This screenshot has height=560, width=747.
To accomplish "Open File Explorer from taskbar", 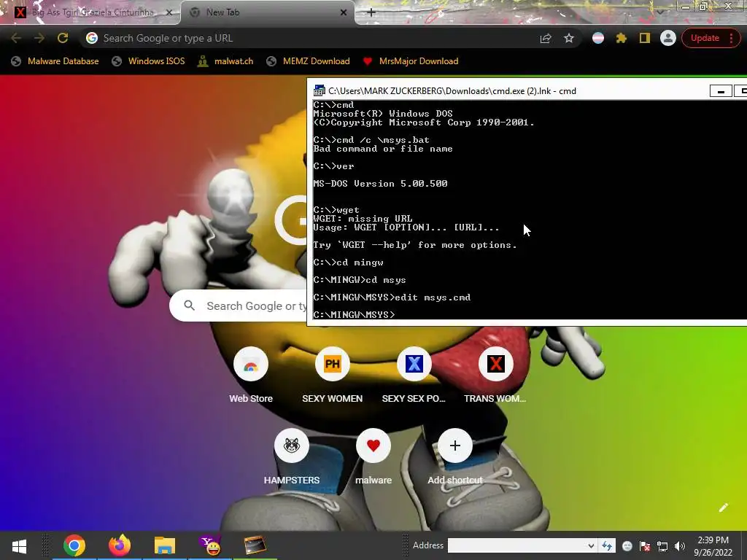I will [164, 545].
